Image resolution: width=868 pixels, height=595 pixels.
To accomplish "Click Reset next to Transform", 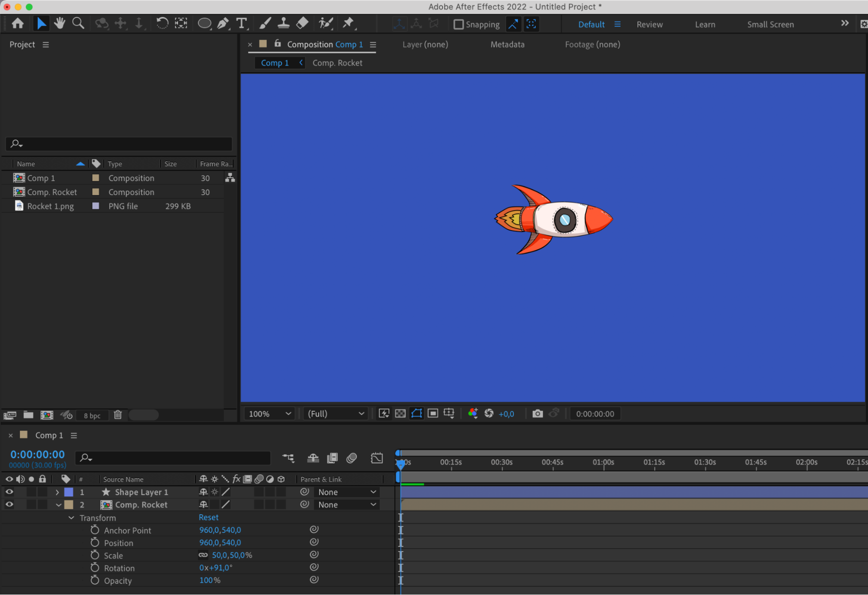I will click(208, 517).
